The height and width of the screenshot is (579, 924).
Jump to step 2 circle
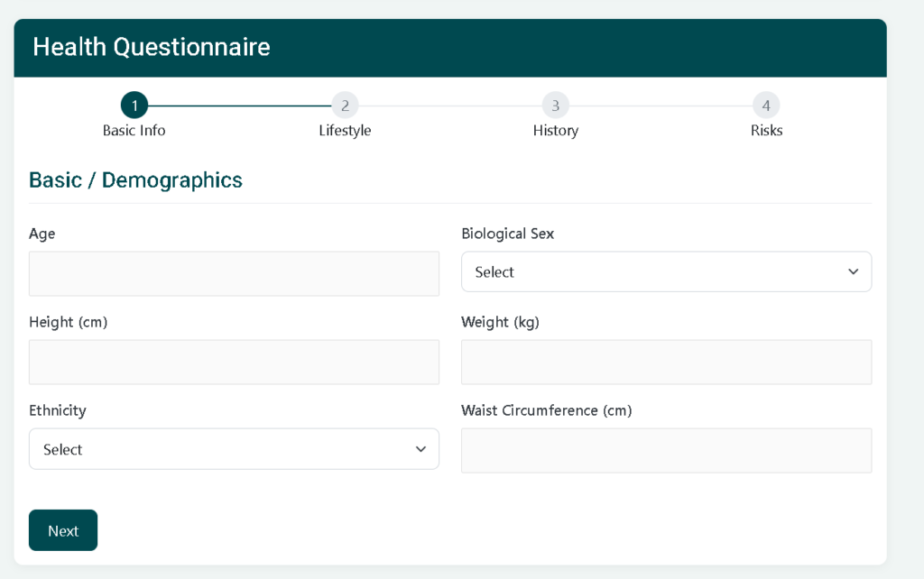pyautogui.click(x=345, y=106)
